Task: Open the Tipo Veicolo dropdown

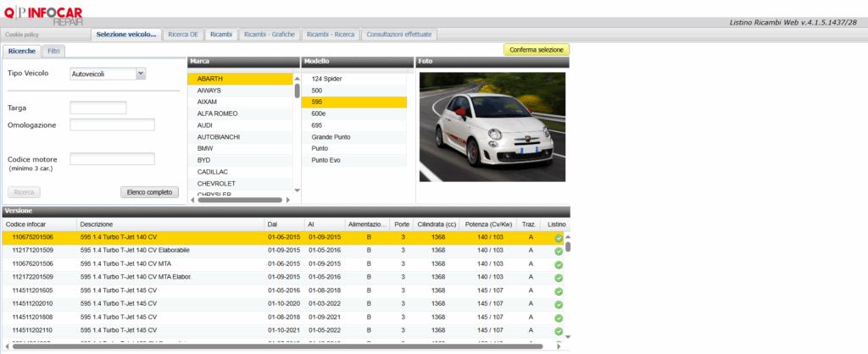Action: point(141,74)
